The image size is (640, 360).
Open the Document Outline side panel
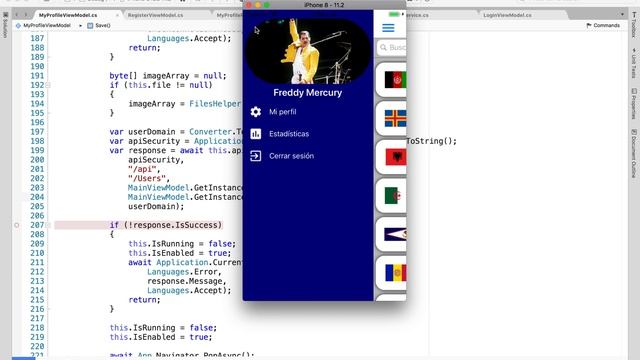click(634, 153)
